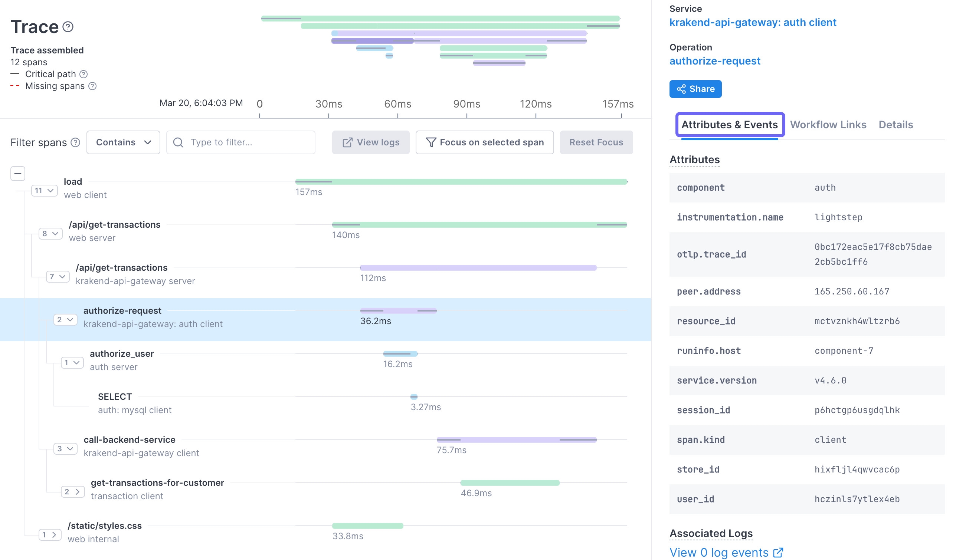Click the Reset Focus button

click(596, 142)
